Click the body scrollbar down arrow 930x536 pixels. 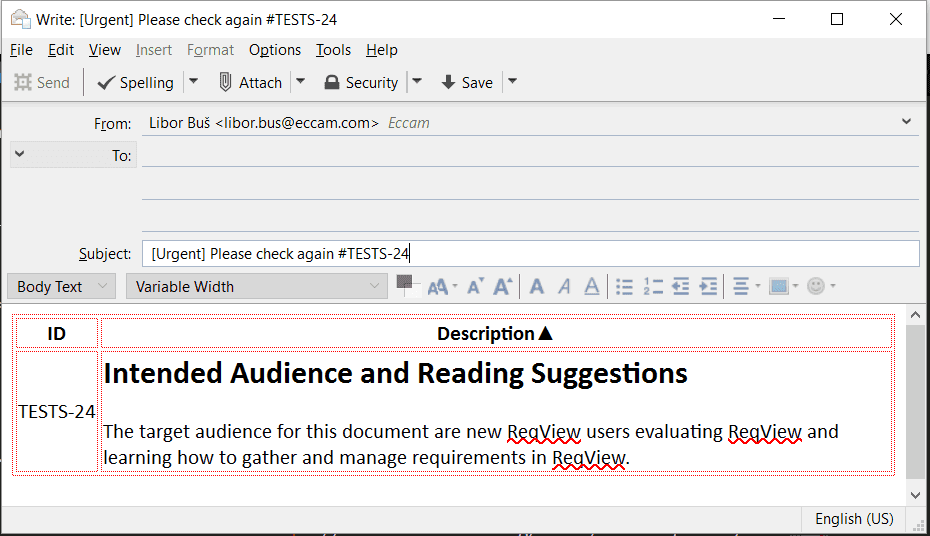[x=915, y=495]
